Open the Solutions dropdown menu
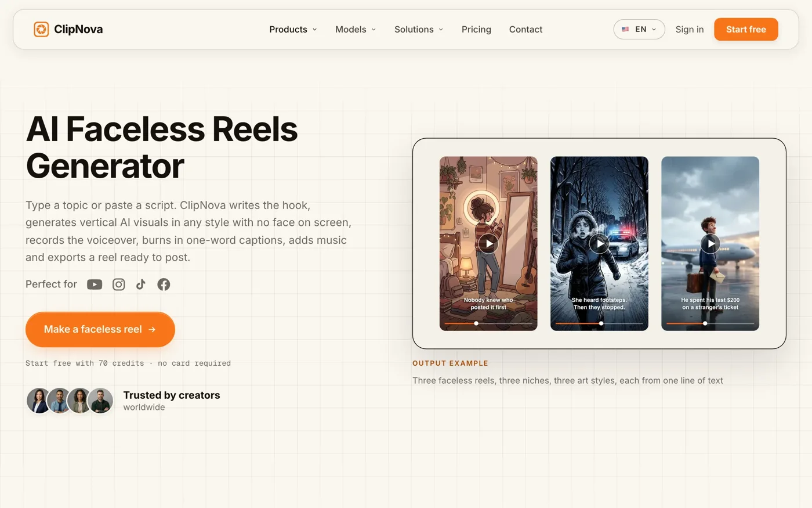 (419, 29)
